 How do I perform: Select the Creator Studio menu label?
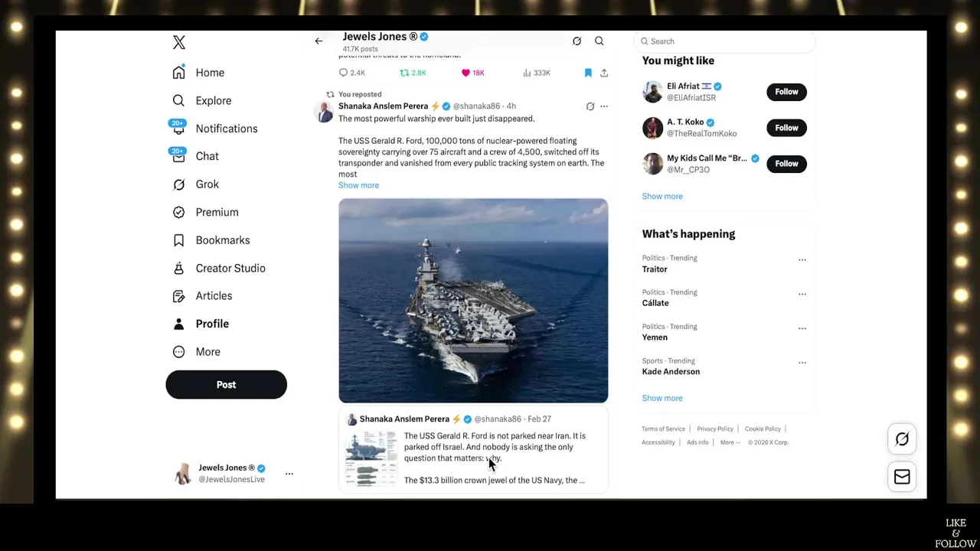pos(230,268)
